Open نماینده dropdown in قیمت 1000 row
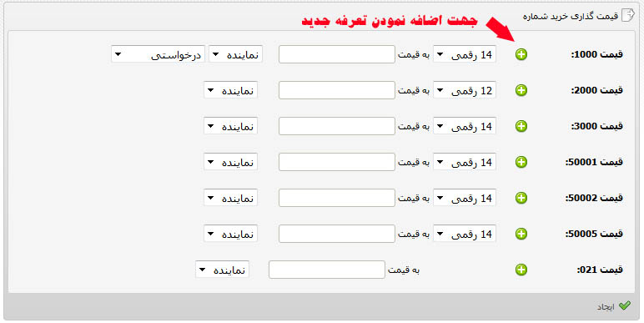Viewport: 644px width, 323px height. tap(236, 54)
